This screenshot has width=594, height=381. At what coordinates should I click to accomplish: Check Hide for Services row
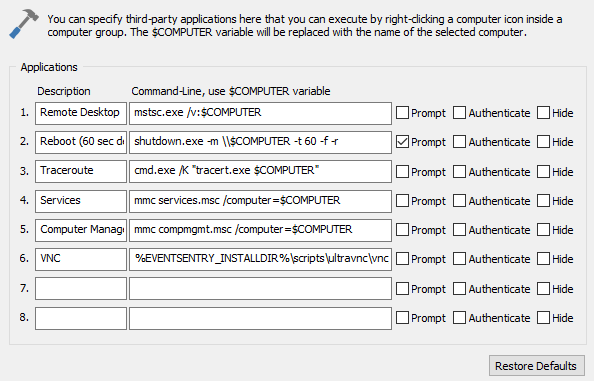pyautogui.click(x=543, y=201)
